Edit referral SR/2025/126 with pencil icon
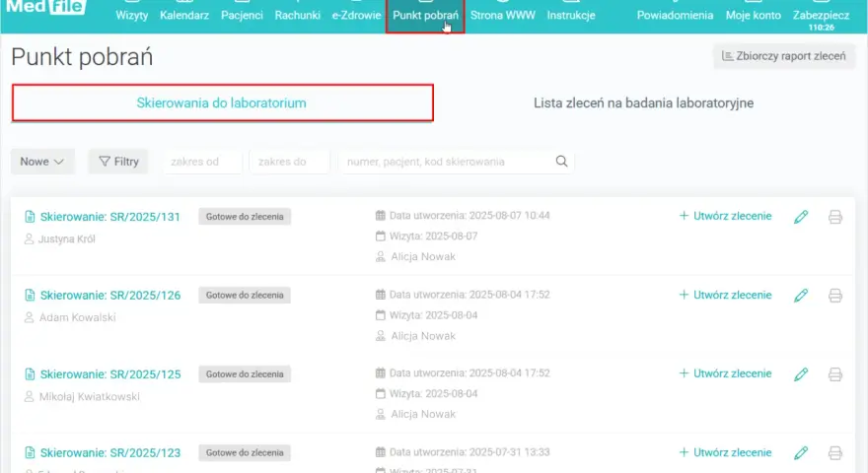 [801, 296]
